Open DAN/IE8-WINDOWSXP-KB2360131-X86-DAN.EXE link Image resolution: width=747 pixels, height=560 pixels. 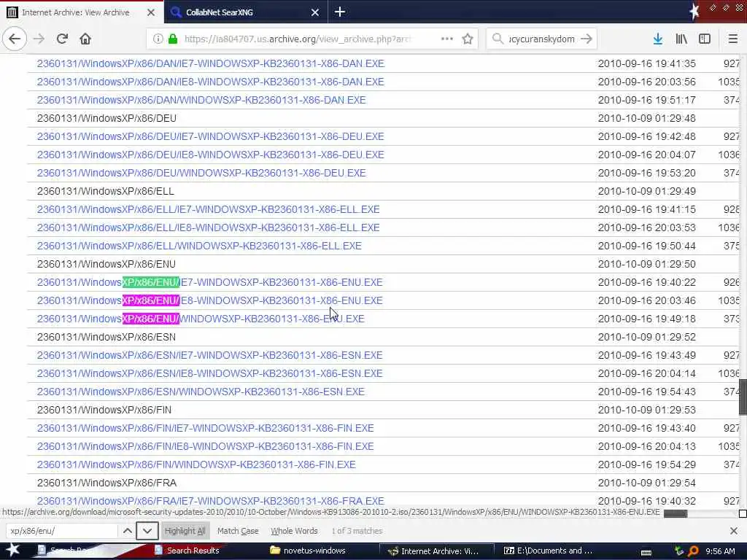click(211, 82)
